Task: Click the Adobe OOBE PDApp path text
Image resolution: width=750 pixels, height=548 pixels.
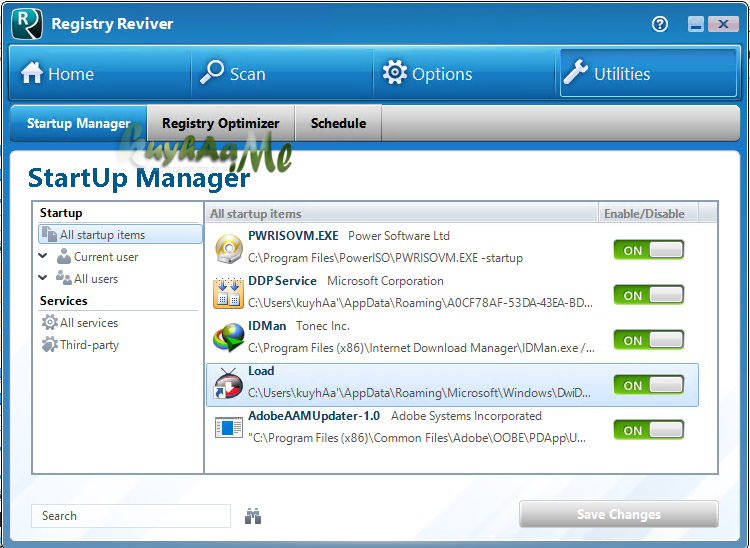Action: (x=417, y=438)
